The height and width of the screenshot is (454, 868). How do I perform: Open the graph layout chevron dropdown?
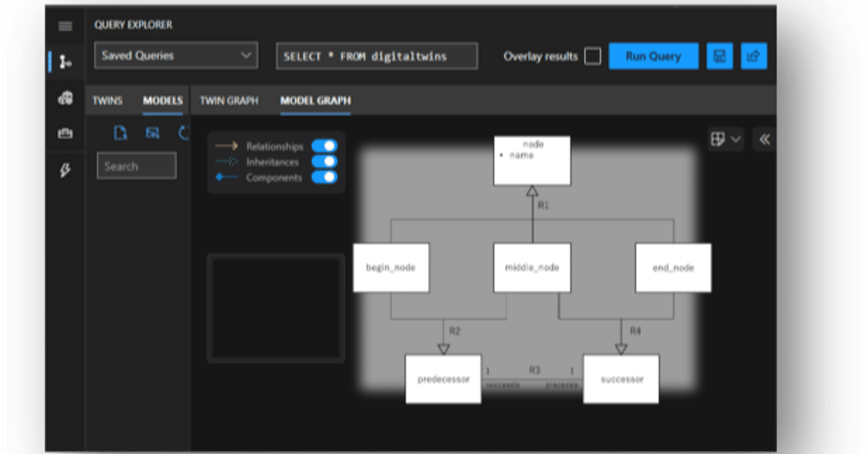(x=736, y=139)
